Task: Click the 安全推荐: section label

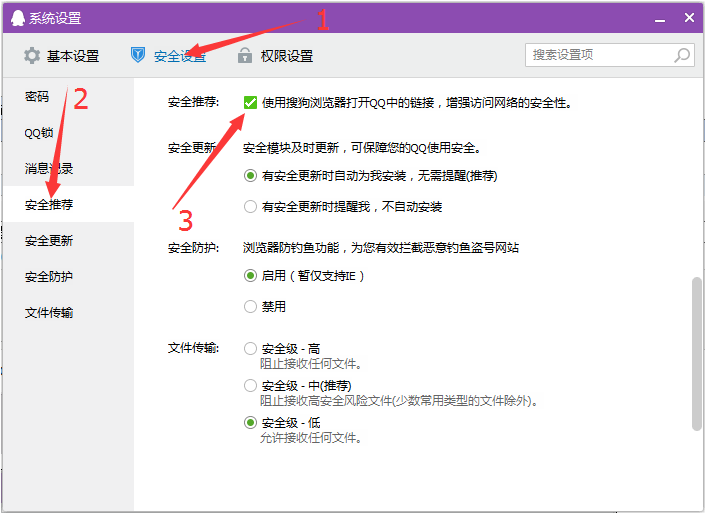Action: point(194,102)
